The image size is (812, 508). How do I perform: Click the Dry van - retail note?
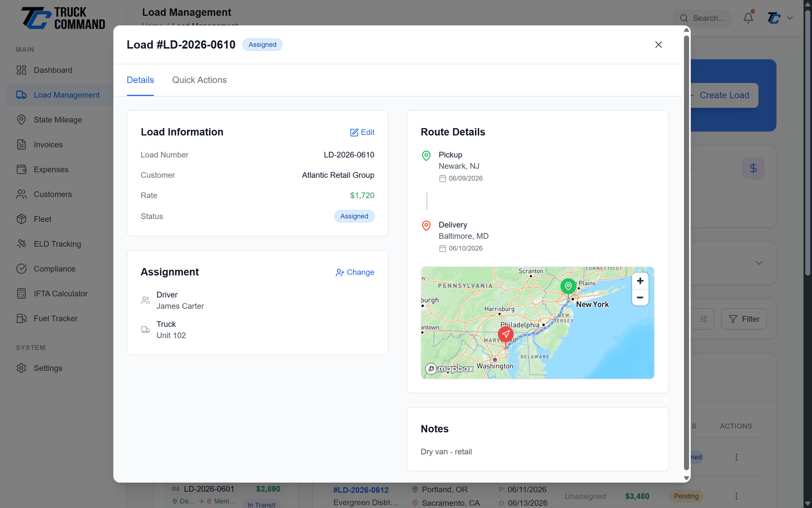point(446,452)
